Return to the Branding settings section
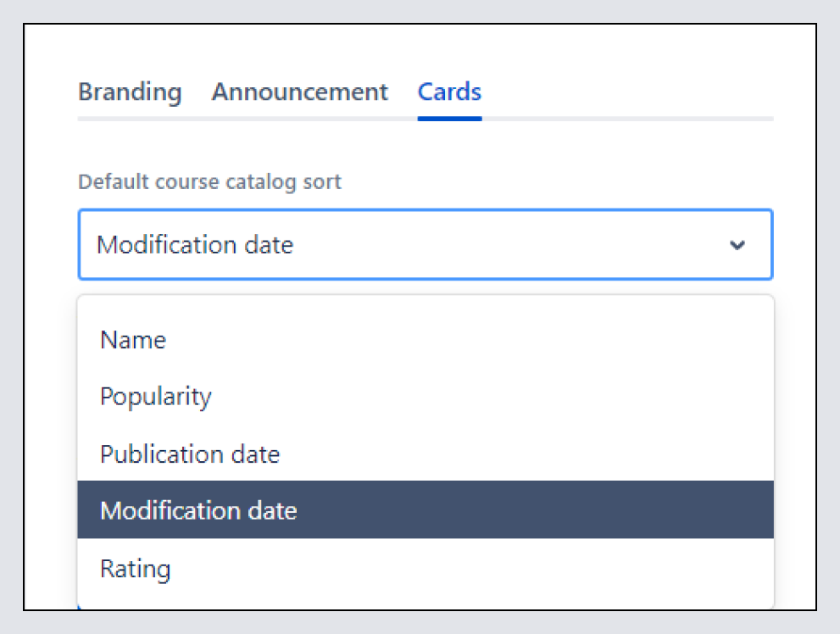Viewport: 840px width, 634px height. tap(130, 92)
